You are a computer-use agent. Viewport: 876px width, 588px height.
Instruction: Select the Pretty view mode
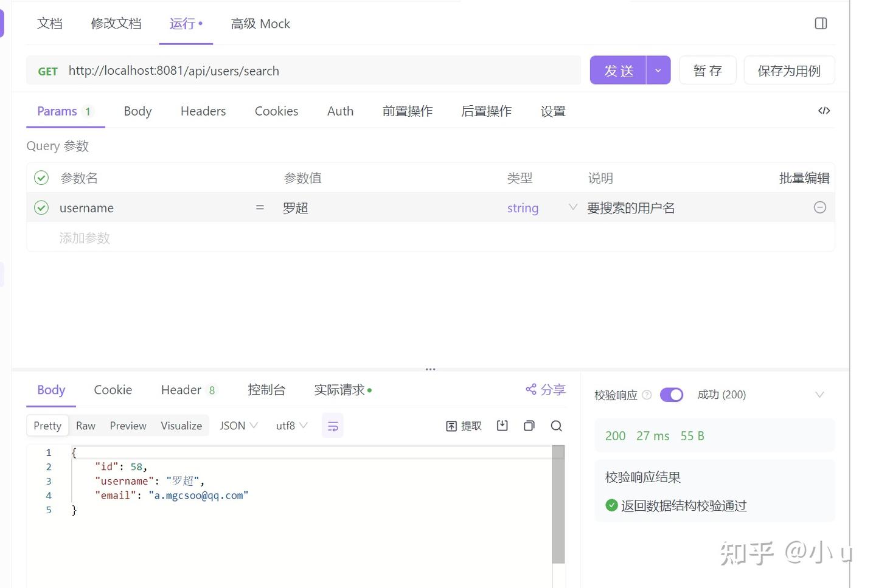47,426
